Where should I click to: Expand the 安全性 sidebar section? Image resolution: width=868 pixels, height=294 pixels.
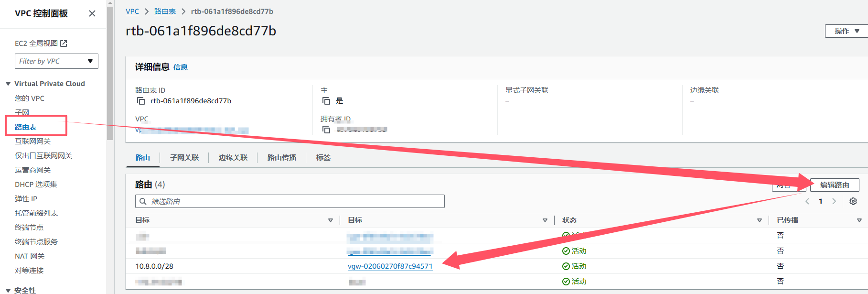click(8, 290)
